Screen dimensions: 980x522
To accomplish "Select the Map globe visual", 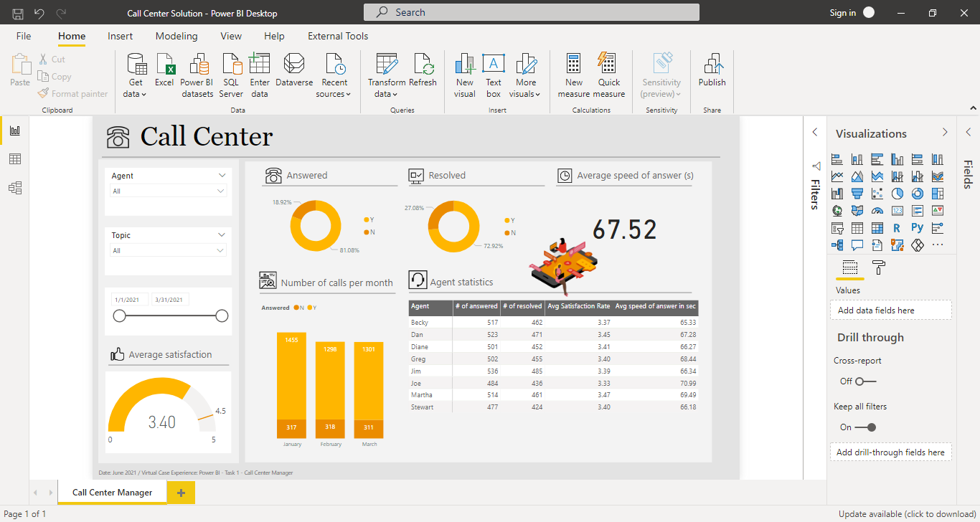I will click(x=837, y=211).
